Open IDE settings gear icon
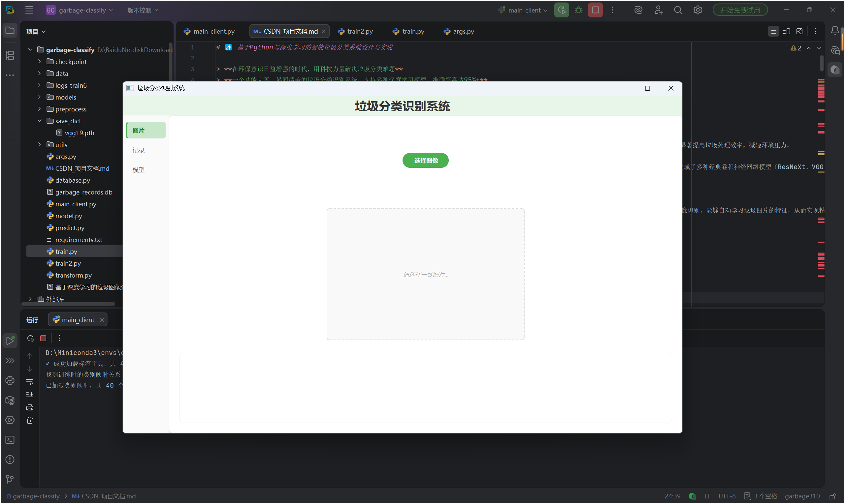 point(698,10)
